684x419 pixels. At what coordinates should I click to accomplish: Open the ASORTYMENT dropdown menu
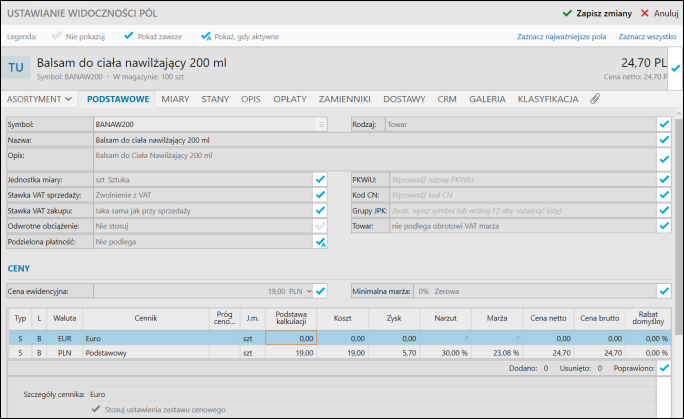(x=40, y=99)
